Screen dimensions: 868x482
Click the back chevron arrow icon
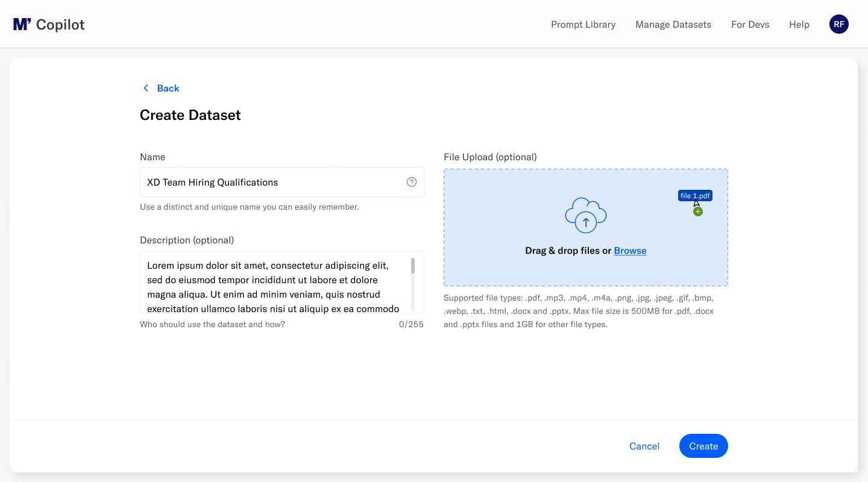[x=146, y=88]
